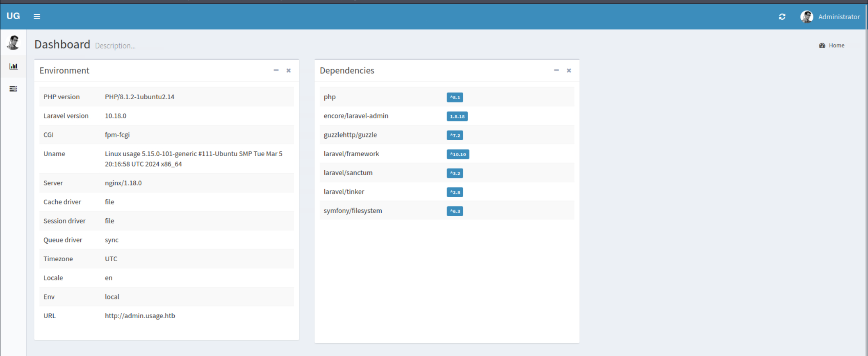Click the php ^8.1 version badge
The height and width of the screenshot is (356, 868).
tap(455, 98)
